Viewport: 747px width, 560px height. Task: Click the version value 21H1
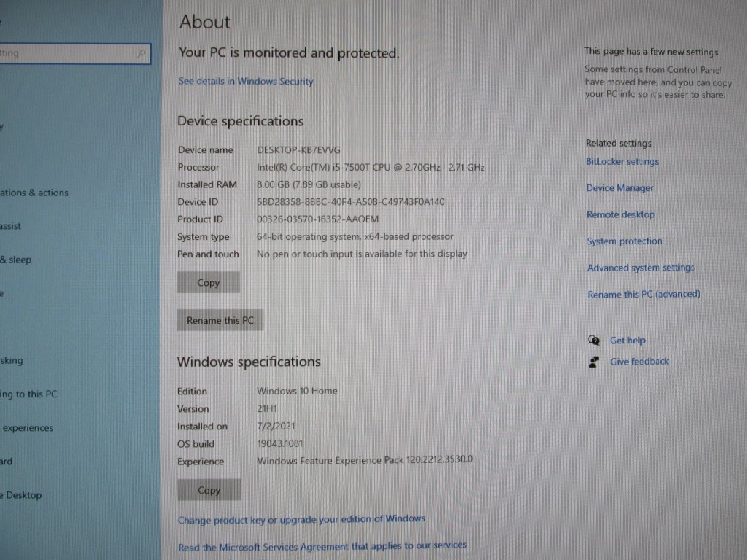tap(267, 408)
